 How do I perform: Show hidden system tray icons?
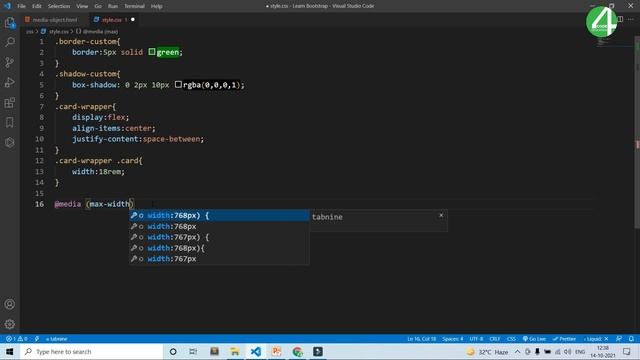point(517,351)
